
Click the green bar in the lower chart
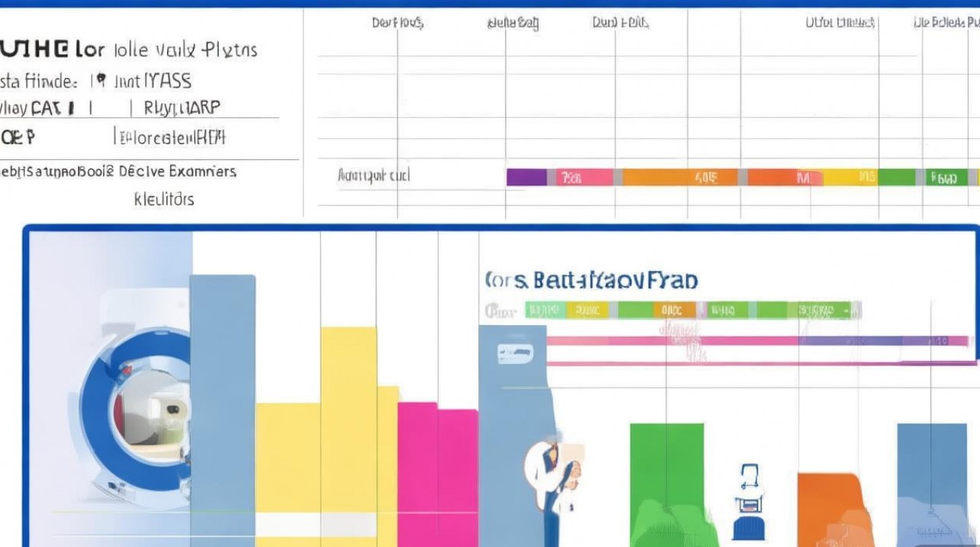[666, 481]
